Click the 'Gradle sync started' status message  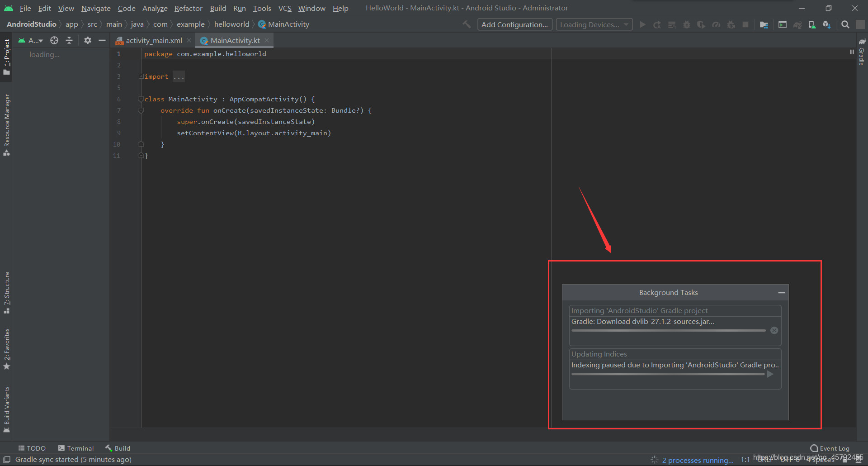73,460
